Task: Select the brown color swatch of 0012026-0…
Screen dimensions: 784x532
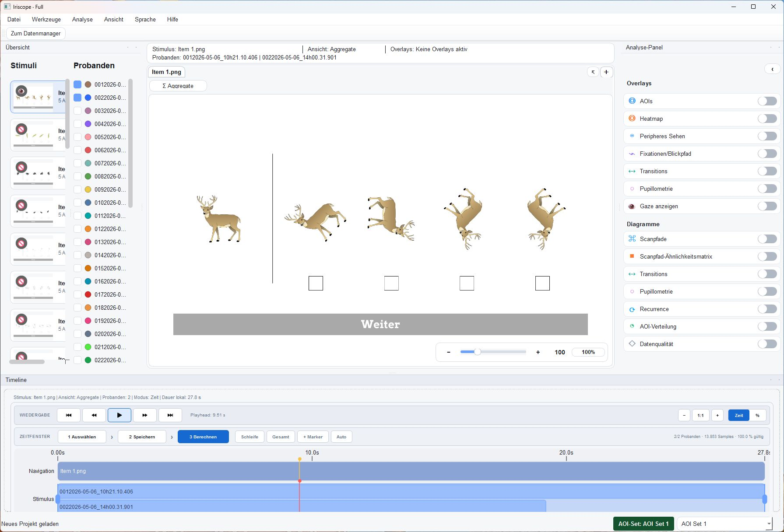Action: coord(88,84)
